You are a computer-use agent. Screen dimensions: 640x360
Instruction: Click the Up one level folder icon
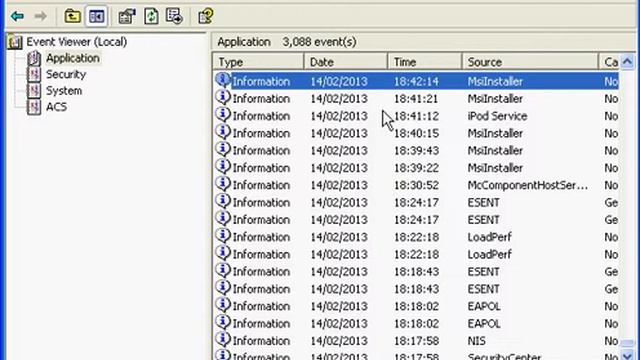72,16
